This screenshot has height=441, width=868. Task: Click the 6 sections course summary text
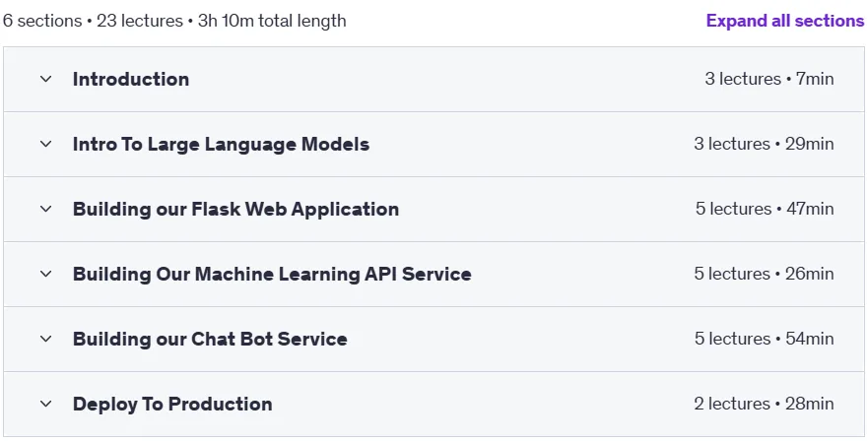174,21
